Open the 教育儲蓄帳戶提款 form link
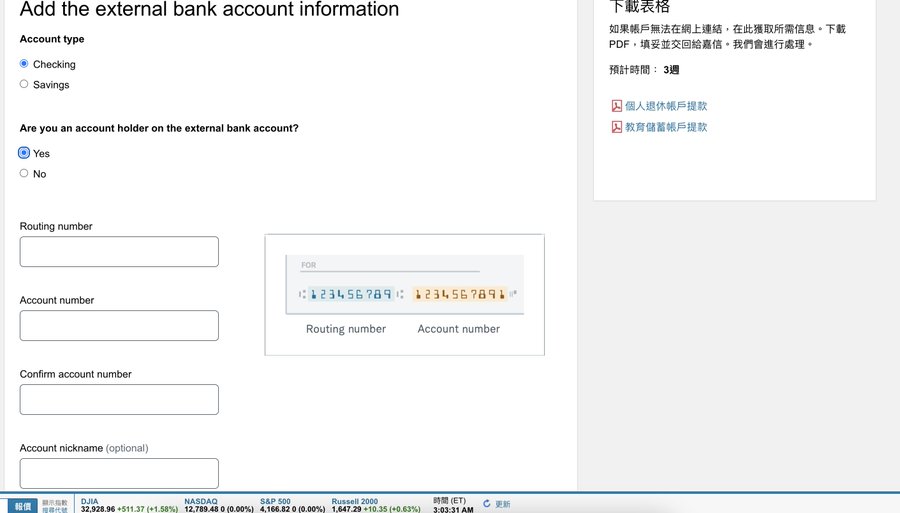900x513 pixels. (666, 127)
